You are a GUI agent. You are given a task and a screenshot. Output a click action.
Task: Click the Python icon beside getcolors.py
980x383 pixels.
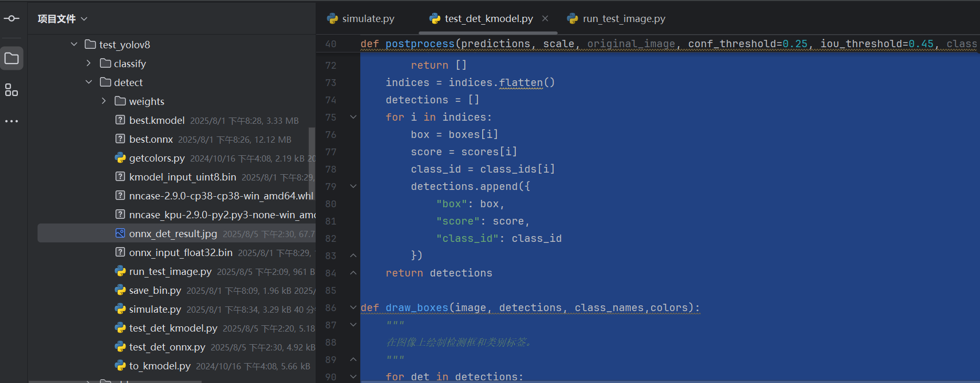click(x=120, y=158)
